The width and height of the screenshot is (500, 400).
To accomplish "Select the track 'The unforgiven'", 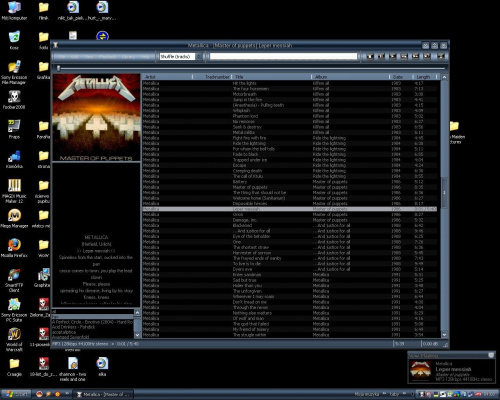I will click(289, 291).
